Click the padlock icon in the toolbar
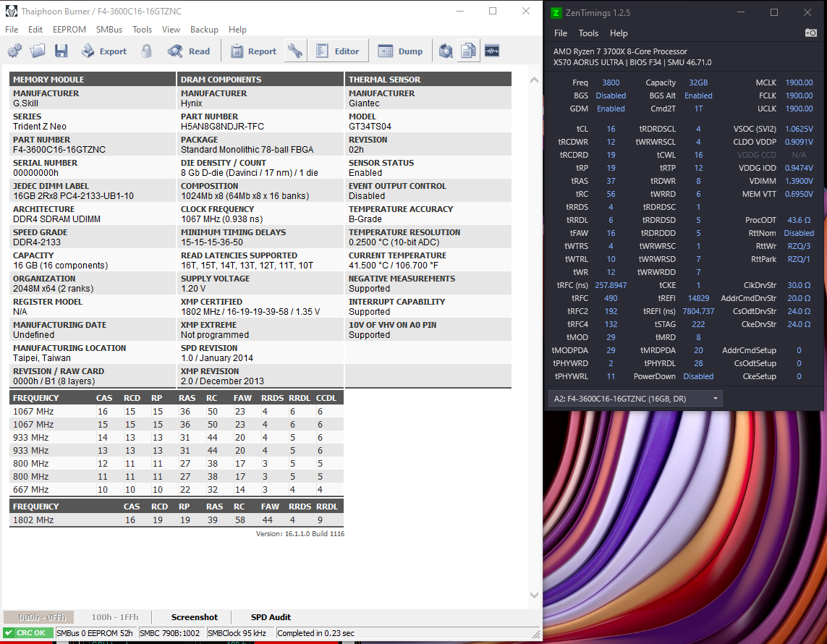The image size is (827, 644). (147, 51)
